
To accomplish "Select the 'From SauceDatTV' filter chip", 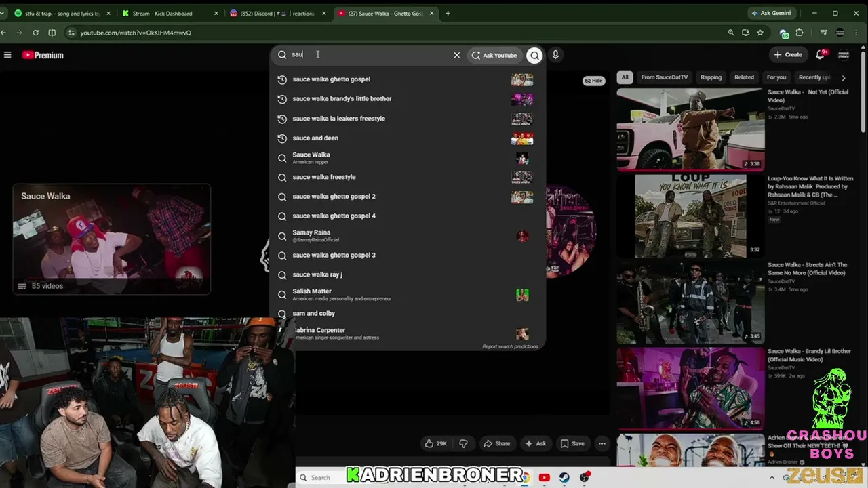I will click(665, 77).
